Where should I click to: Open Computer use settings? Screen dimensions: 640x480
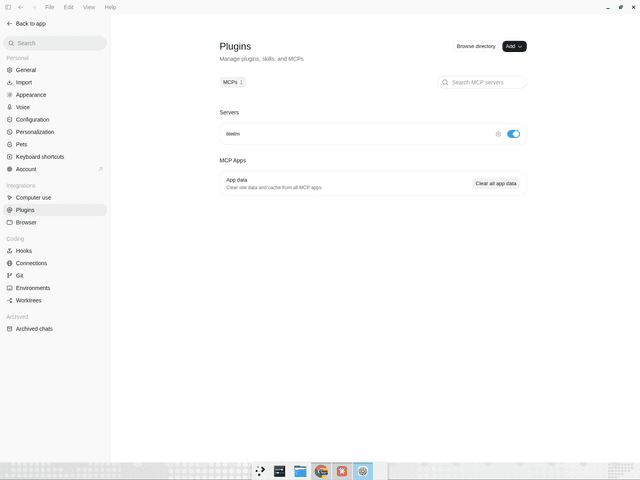click(55, 198)
